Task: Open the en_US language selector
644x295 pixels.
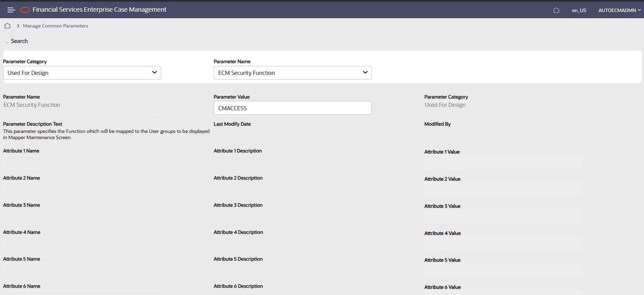Action: pyautogui.click(x=579, y=10)
